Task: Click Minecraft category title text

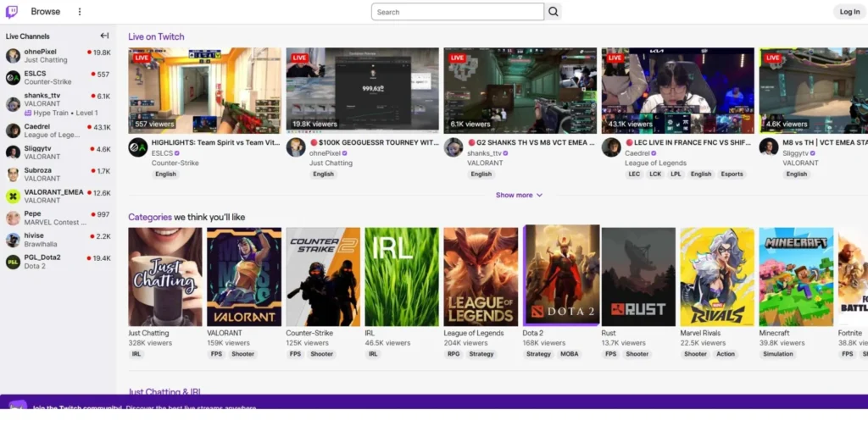Action: (x=775, y=333)
